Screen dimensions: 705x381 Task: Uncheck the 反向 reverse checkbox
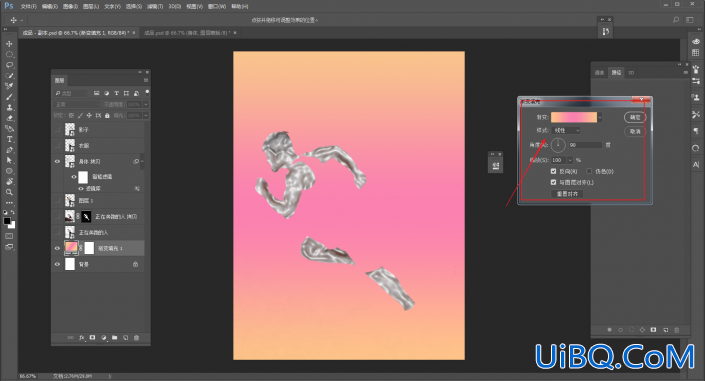(x=553, y=171)
